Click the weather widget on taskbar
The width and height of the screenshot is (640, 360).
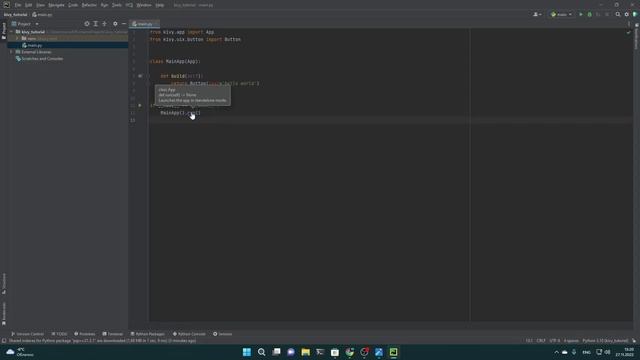click(x=20, y=352)
